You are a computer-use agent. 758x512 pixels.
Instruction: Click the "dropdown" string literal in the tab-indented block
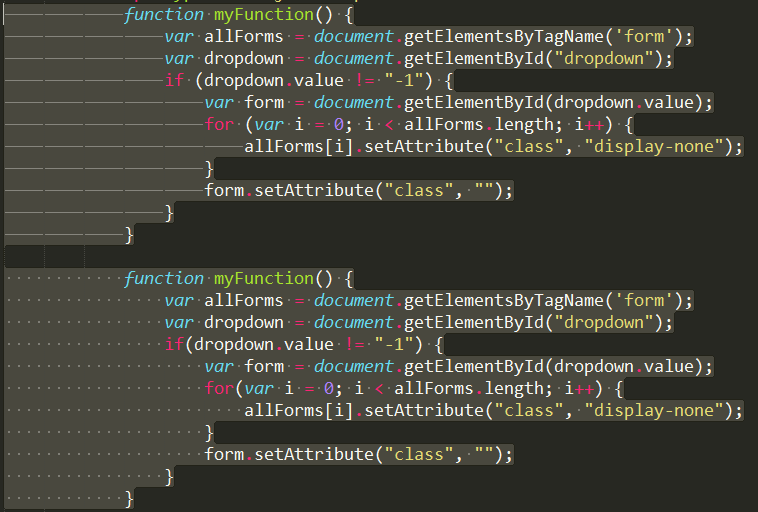604,59
